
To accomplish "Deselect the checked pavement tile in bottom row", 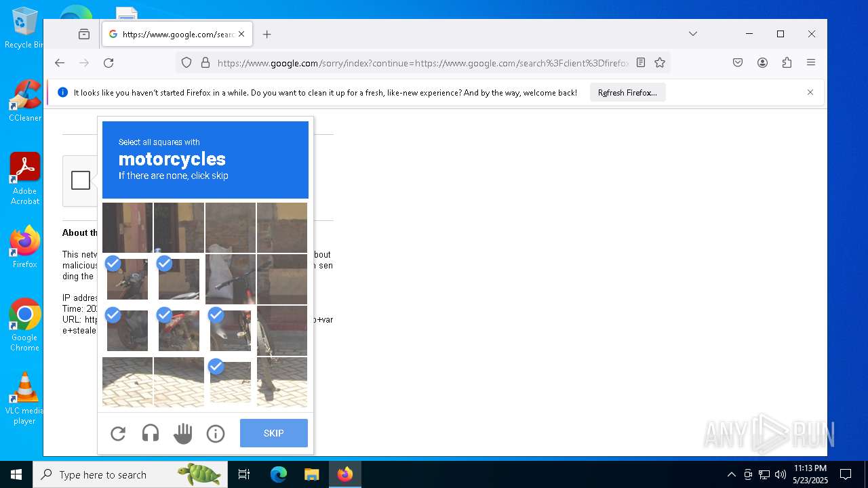I will point(231,382).
